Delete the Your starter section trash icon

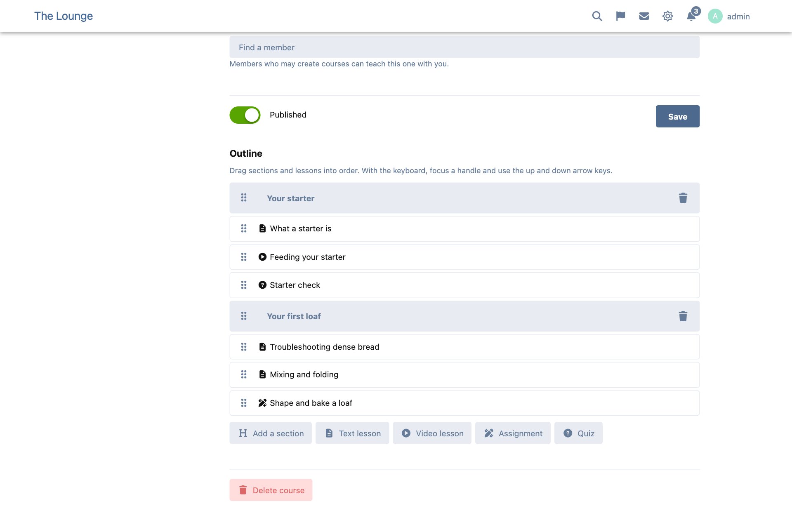[683, 198]
